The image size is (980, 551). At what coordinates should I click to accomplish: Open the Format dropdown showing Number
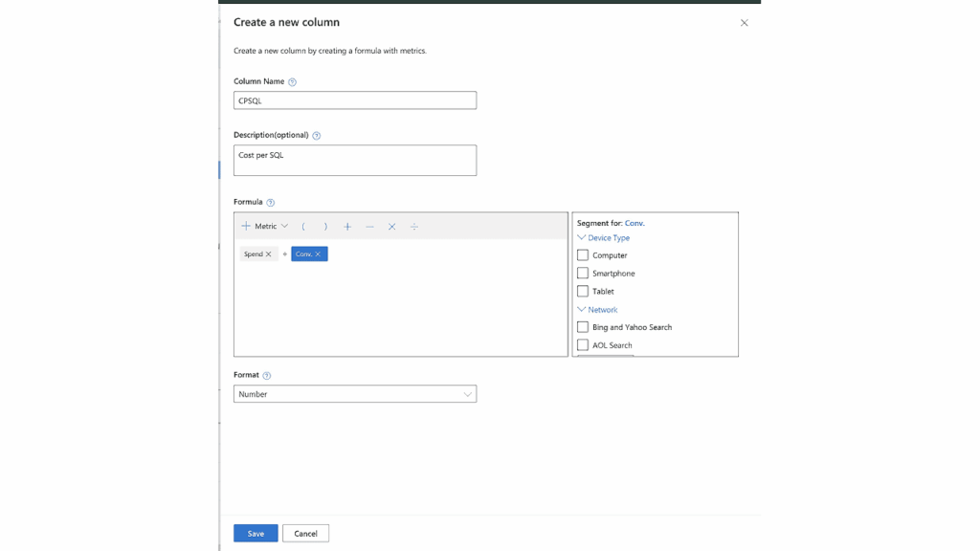[355, 393]
